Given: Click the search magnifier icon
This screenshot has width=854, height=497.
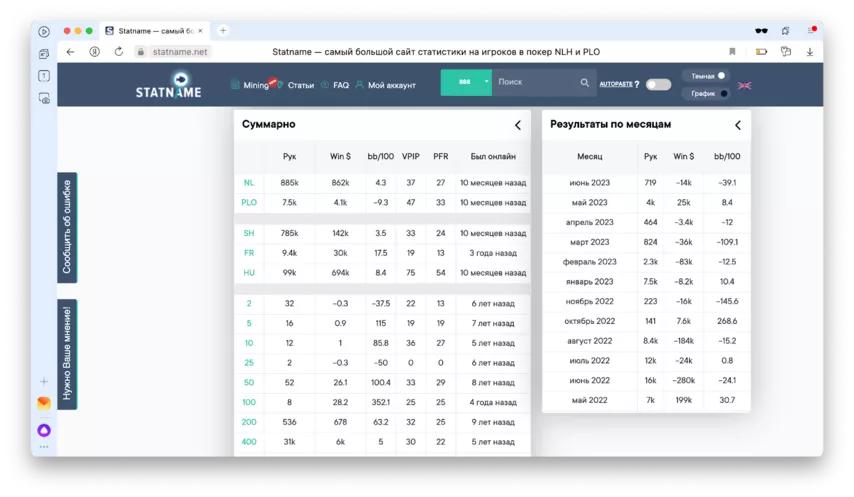Looking at the screenshot, I should pos(585,83).
